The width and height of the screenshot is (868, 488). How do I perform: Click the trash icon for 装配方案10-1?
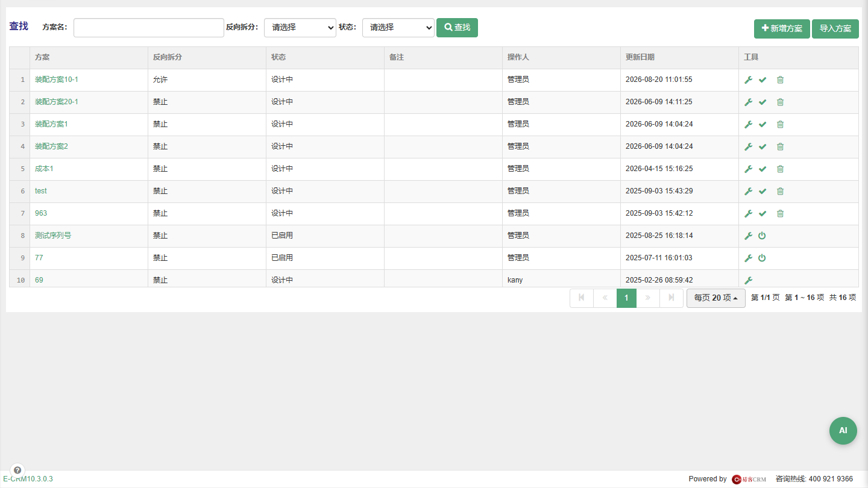coord(780,80)
